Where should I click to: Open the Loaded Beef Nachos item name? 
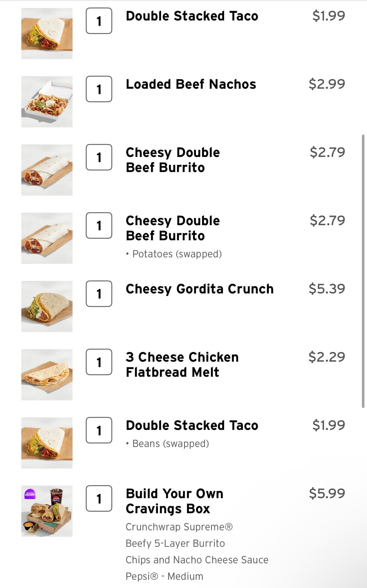coord(191,84)
